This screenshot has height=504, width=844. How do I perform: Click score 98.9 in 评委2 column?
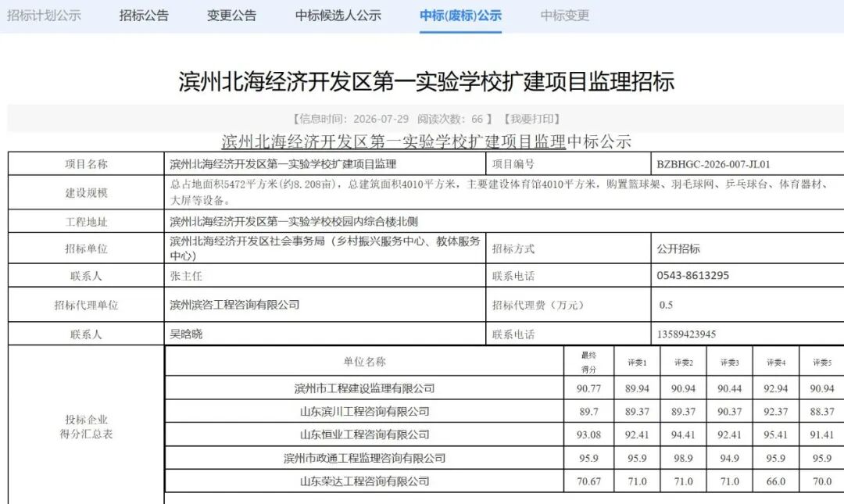[684, 458]
